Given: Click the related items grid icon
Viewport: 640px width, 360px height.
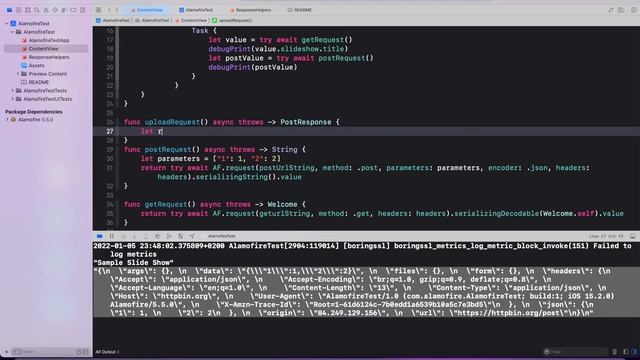Looking at the screenshot, I should pos(98,10).
